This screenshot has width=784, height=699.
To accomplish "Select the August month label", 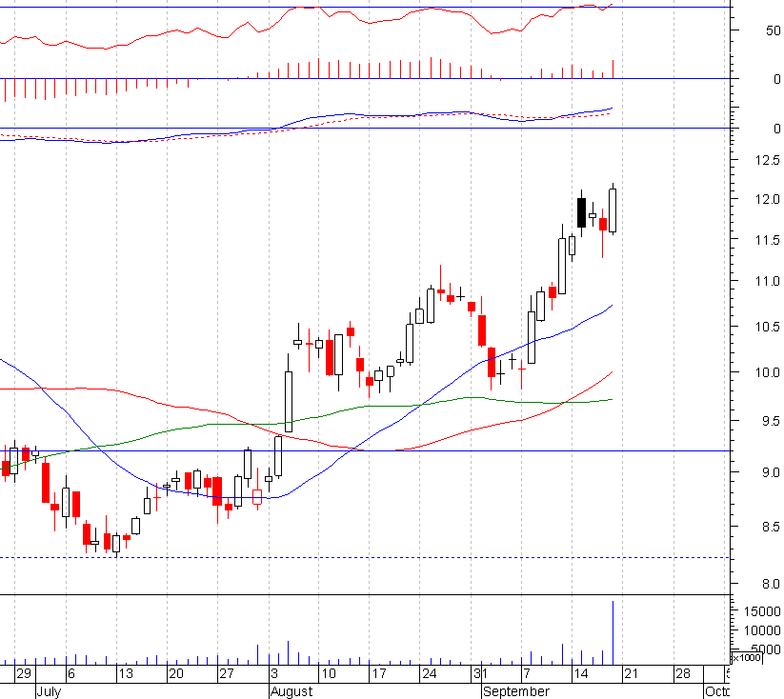I will point(291,692).
